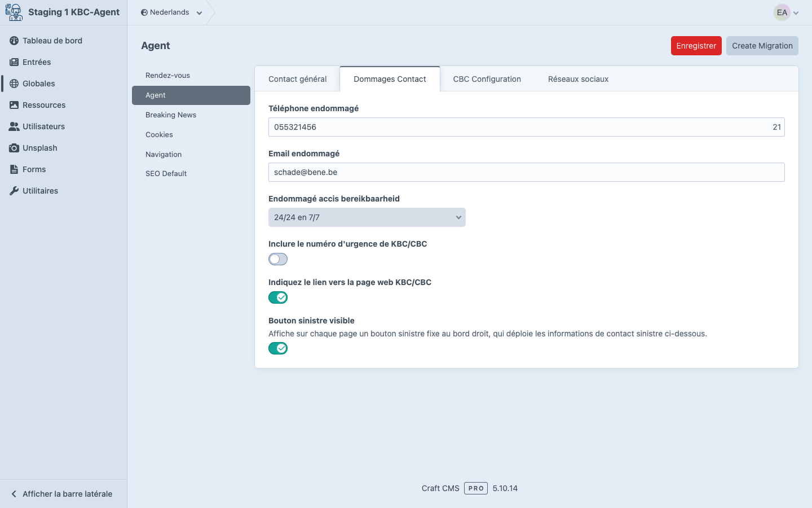Go to Forms section
This screenshot has width=812, height=508.
point(63,169)
